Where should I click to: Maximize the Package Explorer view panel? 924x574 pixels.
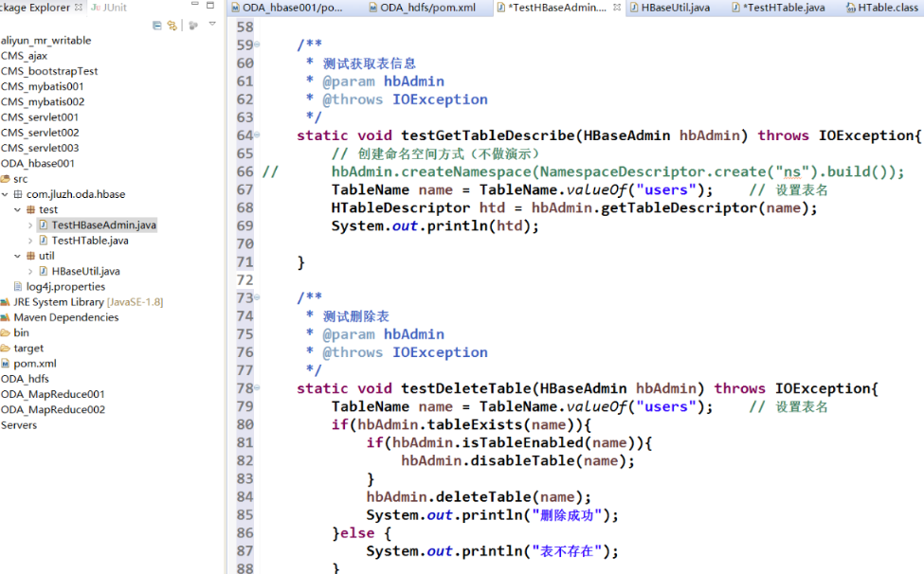click(x=210, y=6)
